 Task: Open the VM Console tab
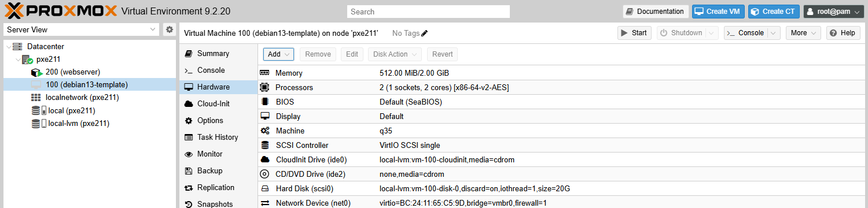coord(218,70)
